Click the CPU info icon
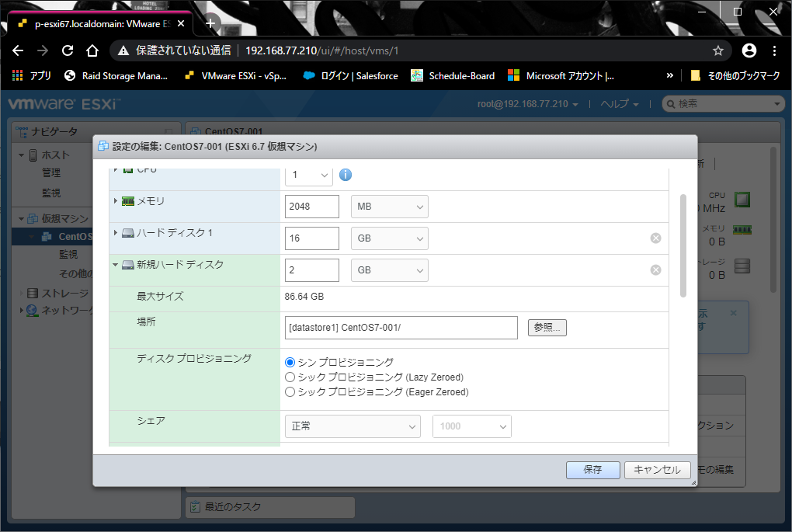This screenshot has width=792, height=532. pyautogui.click(x=346, y=175)
